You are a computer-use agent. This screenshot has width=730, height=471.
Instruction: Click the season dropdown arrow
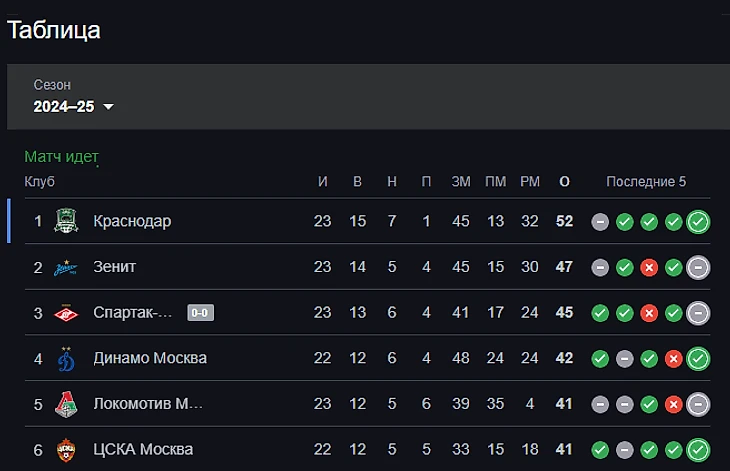[x=108, y=107]
